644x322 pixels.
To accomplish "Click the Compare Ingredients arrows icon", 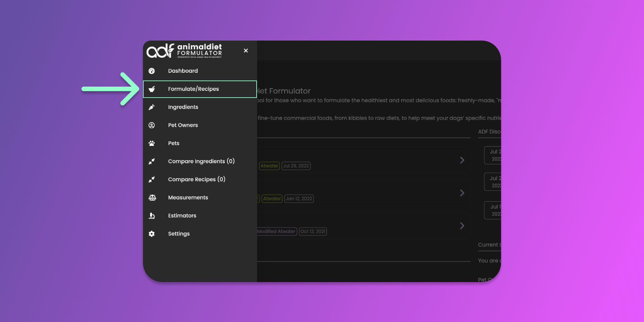I will coord(152,161).
